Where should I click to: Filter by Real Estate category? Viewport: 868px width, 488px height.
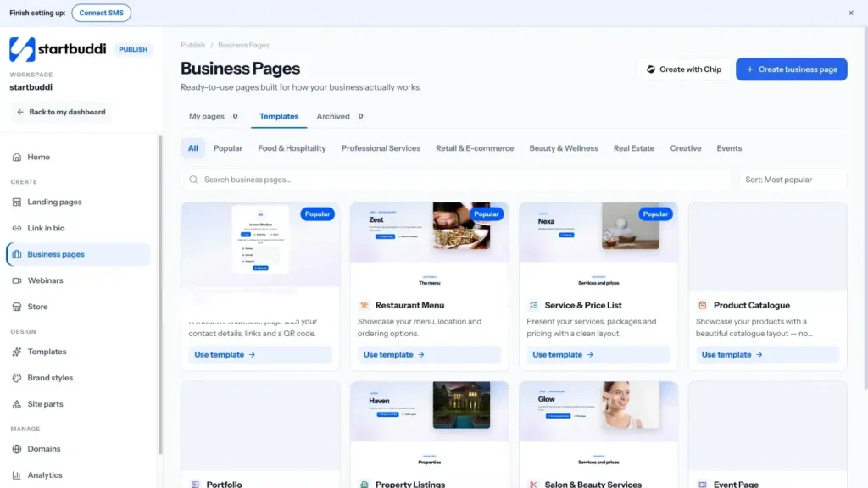[x=634, y=148]
